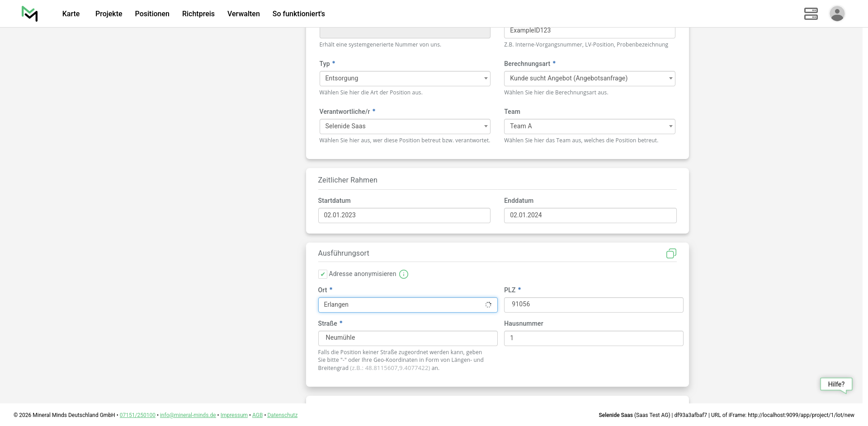Uncheck the Adresse anonymisieren checkbox
The height and width of the screenshot is (426, 868).
[323, 274]
